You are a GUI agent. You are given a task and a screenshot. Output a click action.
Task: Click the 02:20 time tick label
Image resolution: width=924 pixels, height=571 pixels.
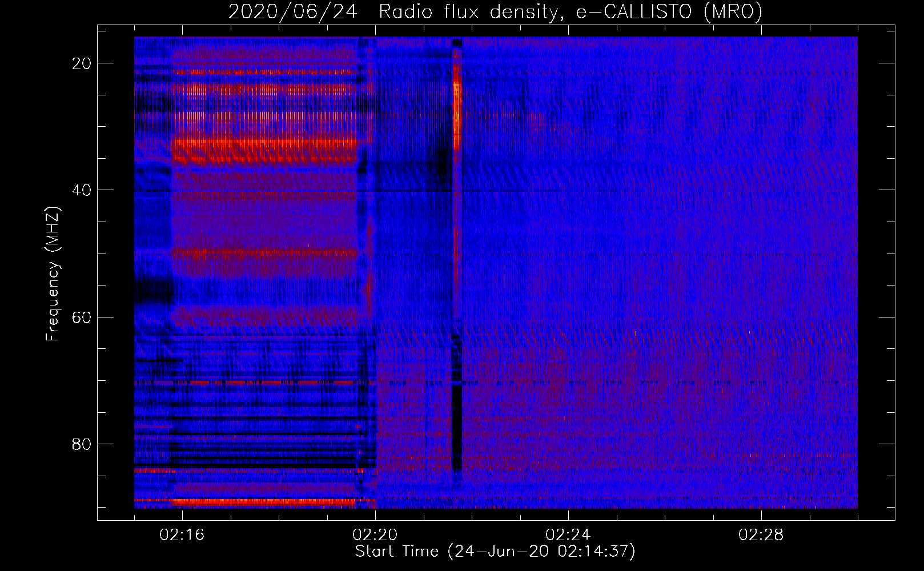pyautogui.click(x=375, y=535)
